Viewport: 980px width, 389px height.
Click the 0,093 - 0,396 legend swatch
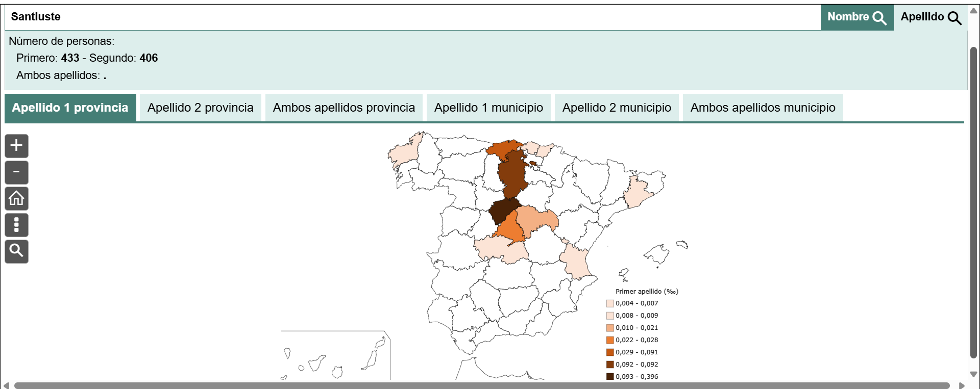tap(610, 377)
